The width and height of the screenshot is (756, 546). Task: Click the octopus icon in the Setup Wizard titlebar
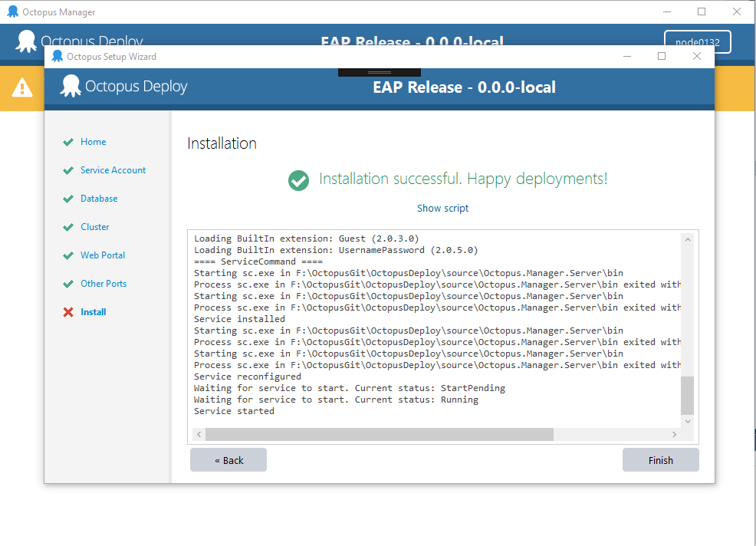(57, 56)
